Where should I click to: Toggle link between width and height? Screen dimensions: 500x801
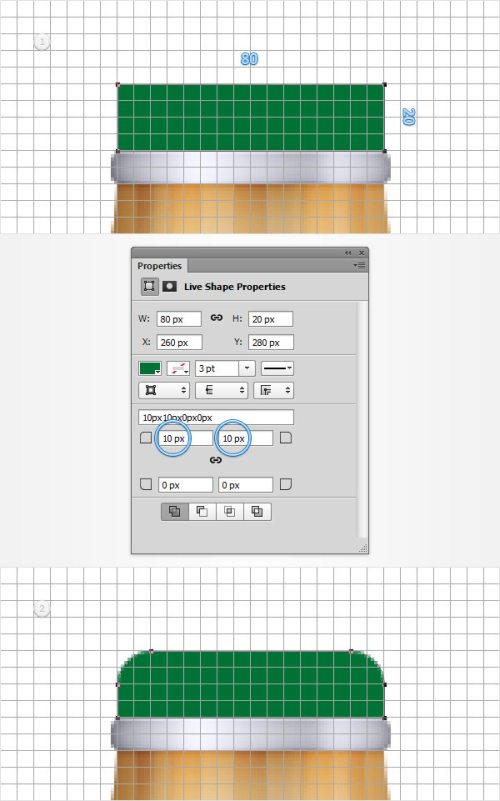(217, 318)
